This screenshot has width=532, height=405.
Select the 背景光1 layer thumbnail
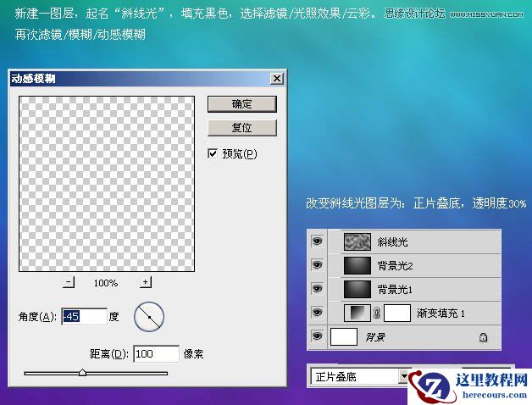(x=357, y=289)
